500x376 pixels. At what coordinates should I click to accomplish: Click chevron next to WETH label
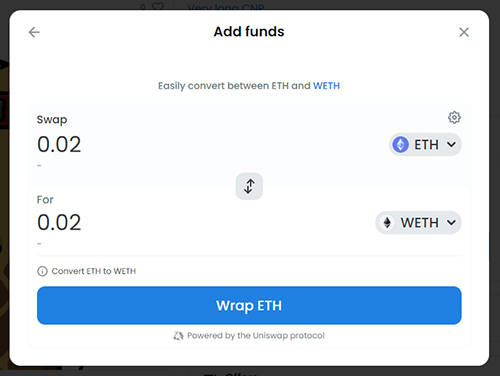[x=451, y=223]
